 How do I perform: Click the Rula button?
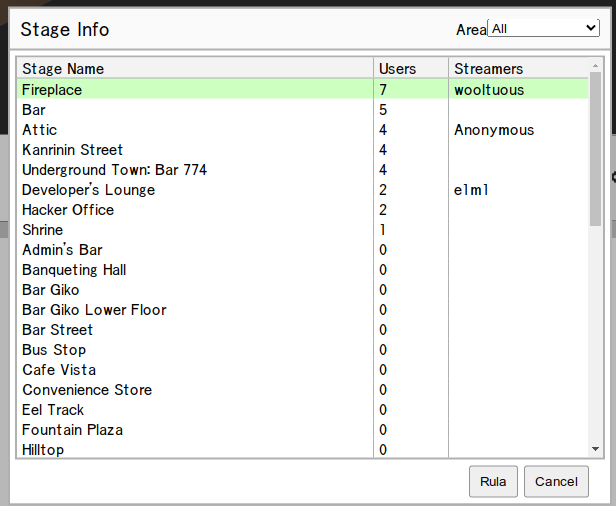coord(492,481)
